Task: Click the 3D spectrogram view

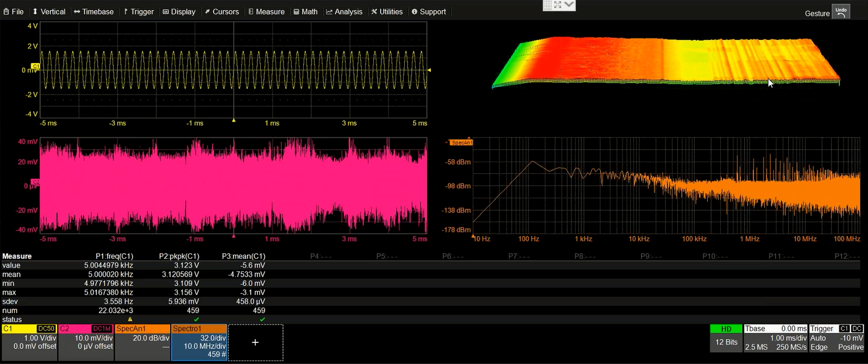Action: pyautogui.click(x=665, y=62)
